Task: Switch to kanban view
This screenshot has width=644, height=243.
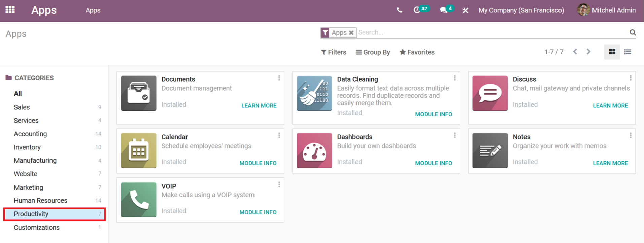Action: (612, 52)
